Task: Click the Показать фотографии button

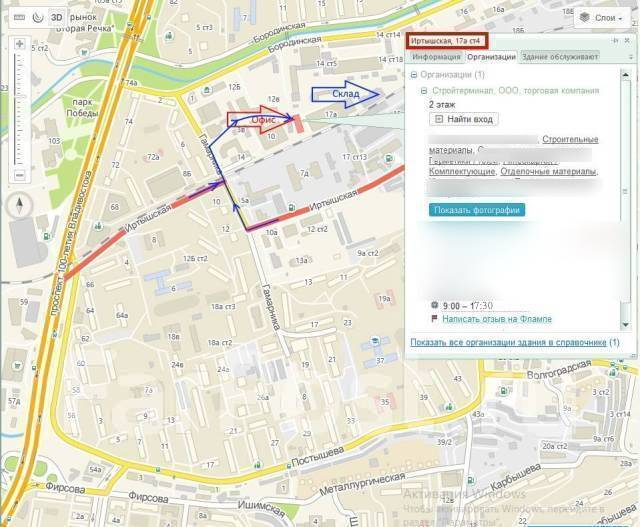Action: pyautogui.click(x=477, y=210)
